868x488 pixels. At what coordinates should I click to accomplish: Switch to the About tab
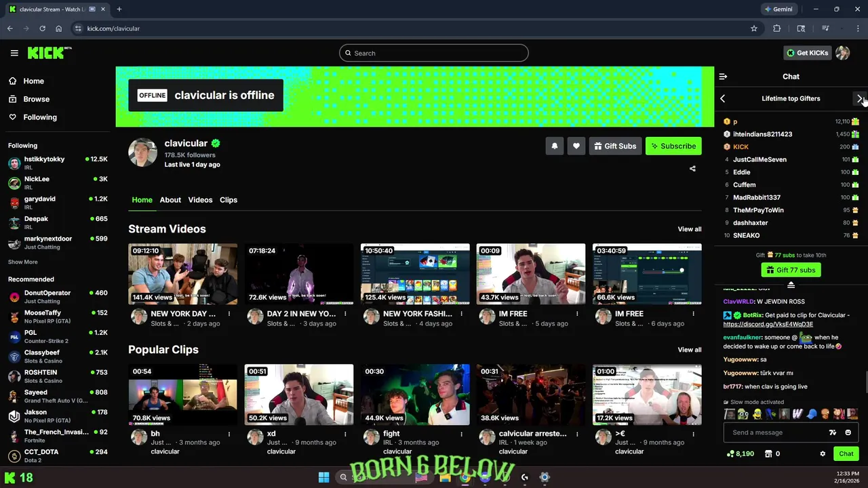tap(170, 200)
